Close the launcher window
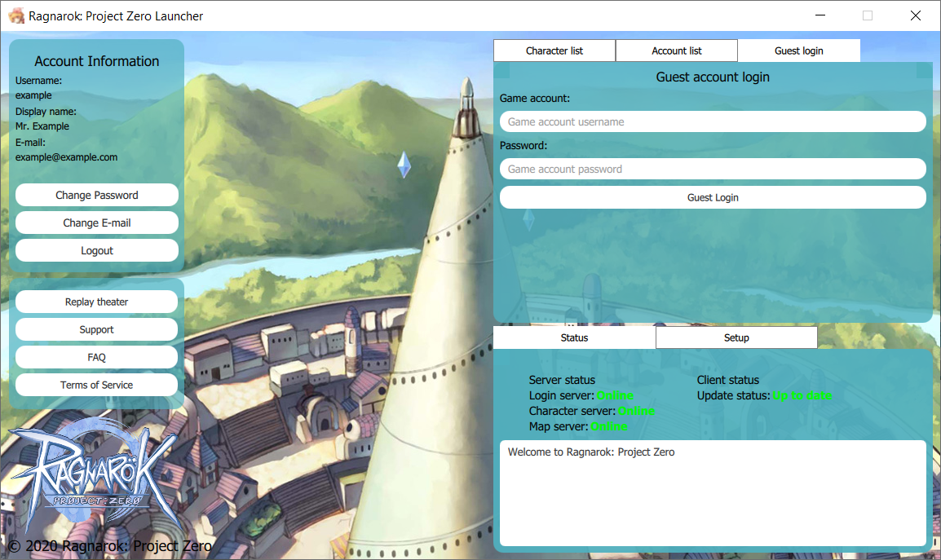Viewport: 941px width, 560px height. click(915, 15)
